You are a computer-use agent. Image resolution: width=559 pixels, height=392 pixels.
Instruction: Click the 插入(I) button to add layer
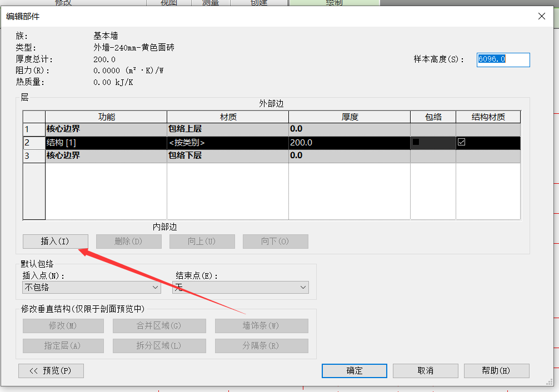point(55,242)
